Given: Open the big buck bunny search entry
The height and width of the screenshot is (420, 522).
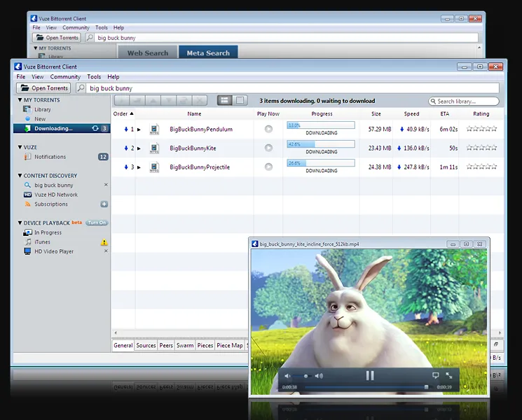Looking at the screenshot, I should coord(53,185).
